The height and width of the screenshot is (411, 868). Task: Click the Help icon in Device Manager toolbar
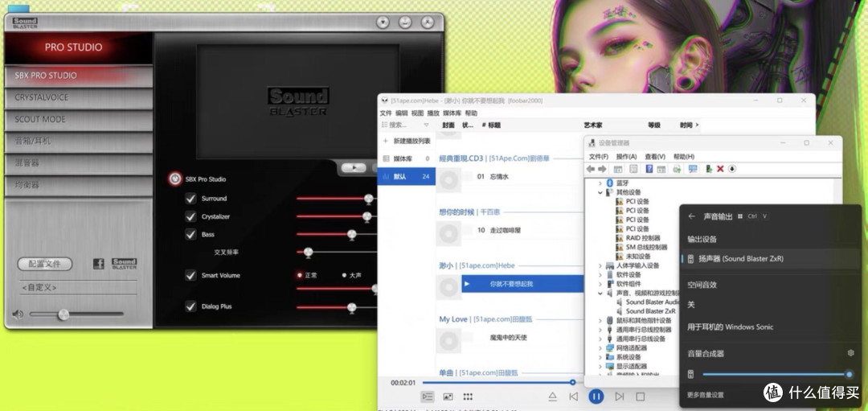pyautogui.click(x=649, y=169)
